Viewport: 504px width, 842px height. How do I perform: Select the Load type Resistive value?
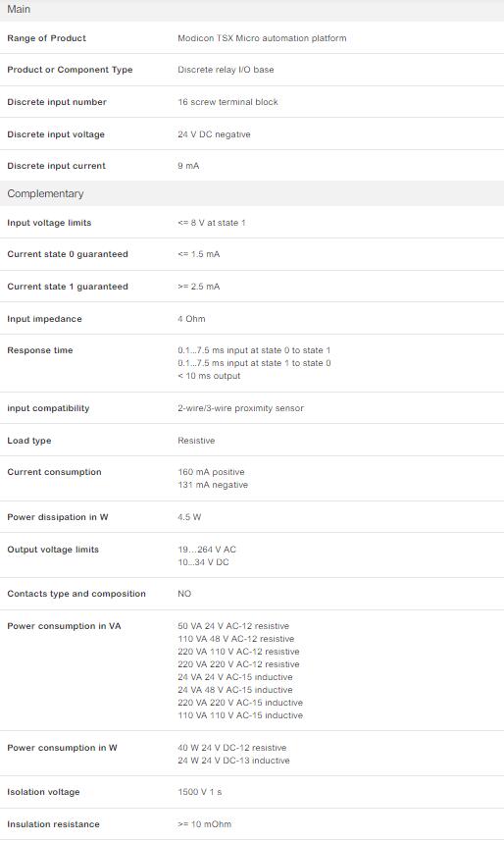196,441
